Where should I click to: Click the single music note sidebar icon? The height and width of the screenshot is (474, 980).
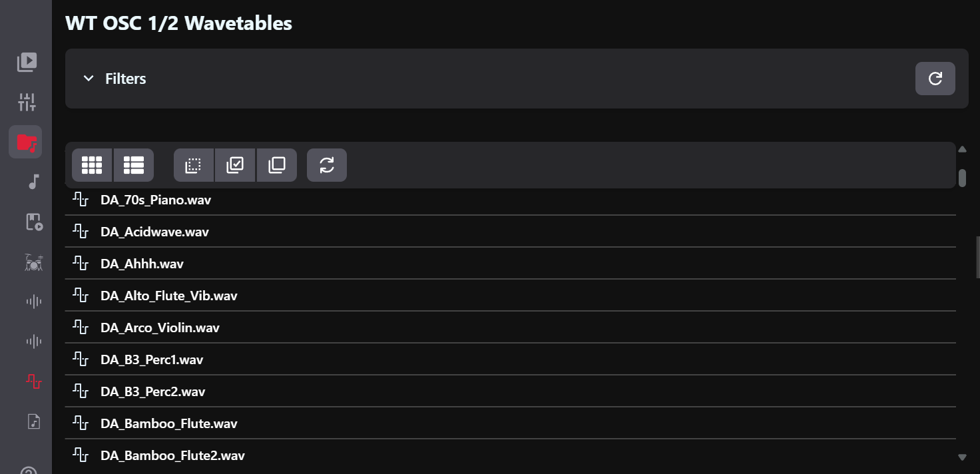click(x=34, y=182)
